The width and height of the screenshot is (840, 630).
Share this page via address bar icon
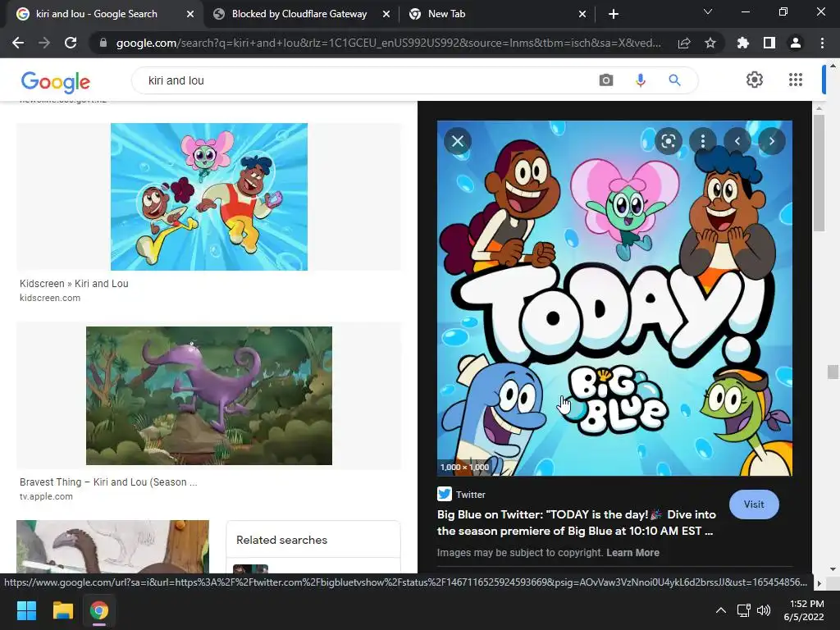click(x=683, y=43)
